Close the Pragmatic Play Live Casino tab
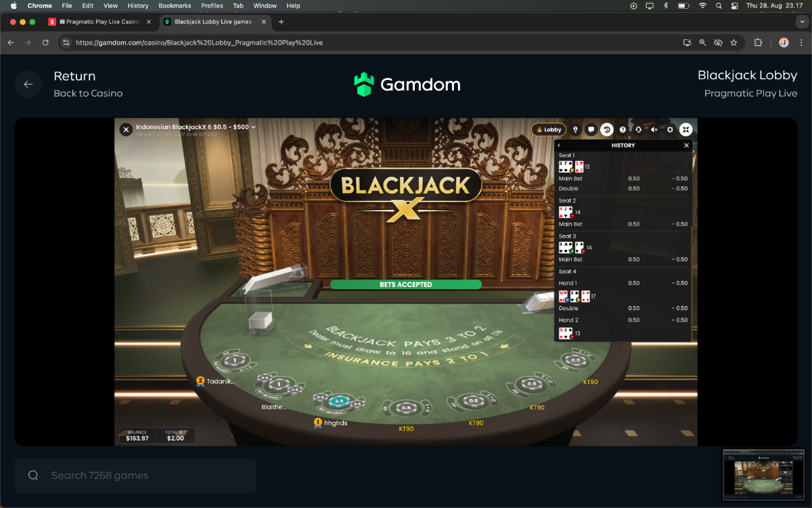Screen dimensions: 812x508 click(149, 22)
